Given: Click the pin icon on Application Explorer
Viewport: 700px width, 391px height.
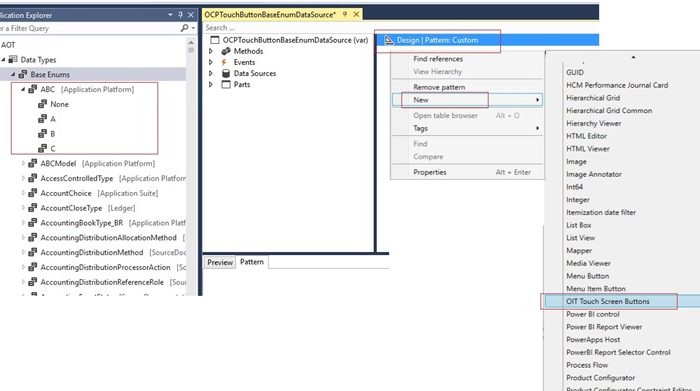Looking at the screenshot, I should (x=180, y=15).
